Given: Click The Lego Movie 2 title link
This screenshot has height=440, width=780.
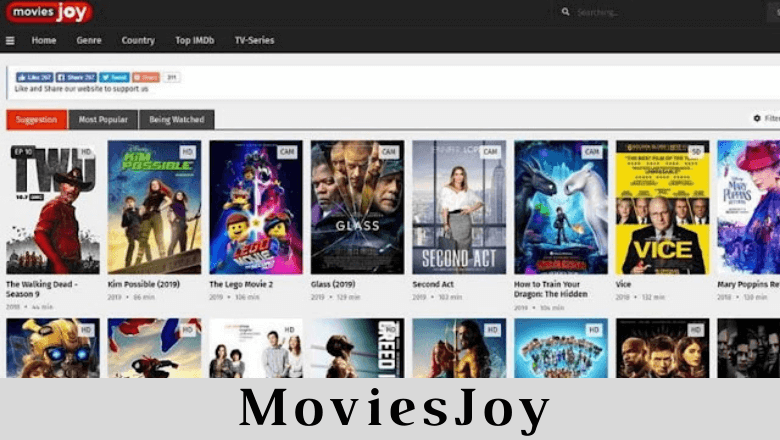Looking at the screenshot, I should [x=241, y=284].
